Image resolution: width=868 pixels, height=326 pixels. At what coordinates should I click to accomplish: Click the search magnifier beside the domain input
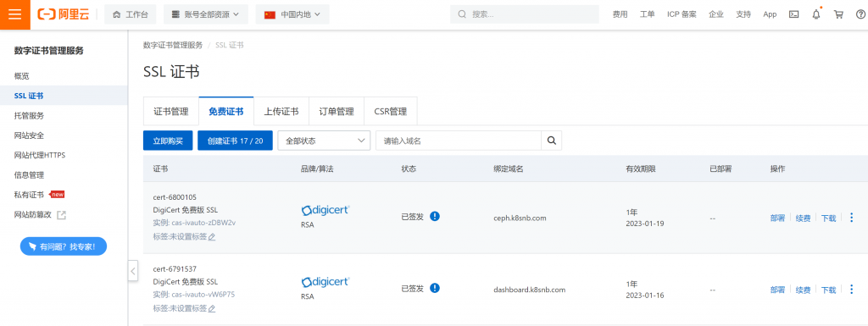[551, 141]
